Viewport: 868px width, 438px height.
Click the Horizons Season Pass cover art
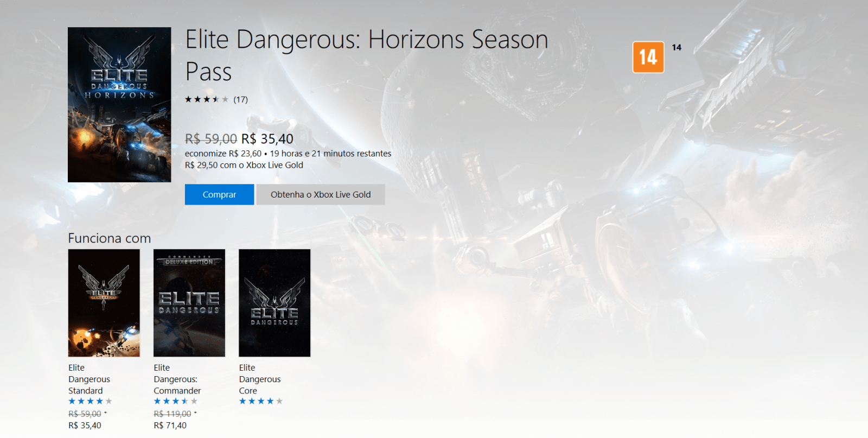(x=119, y=105)
